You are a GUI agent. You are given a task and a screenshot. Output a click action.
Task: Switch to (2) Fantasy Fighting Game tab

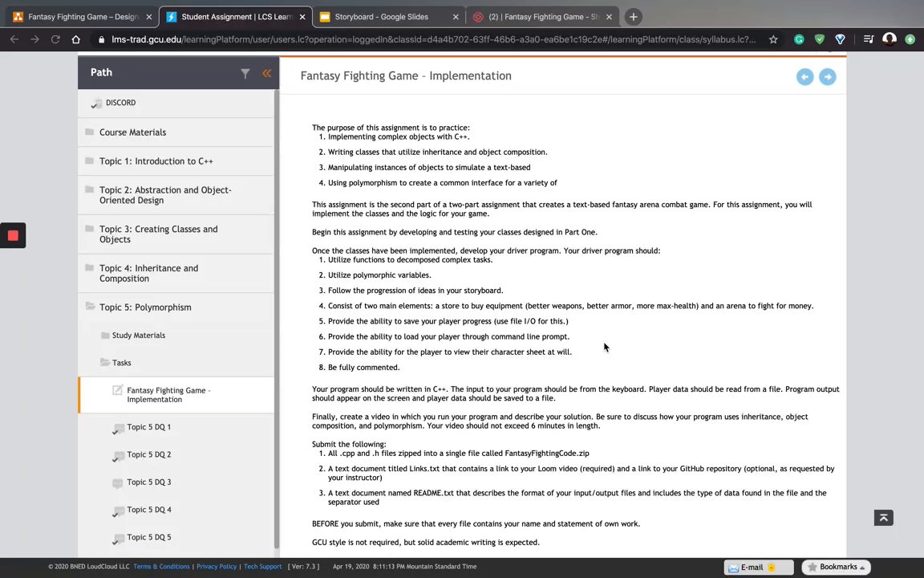542,17
